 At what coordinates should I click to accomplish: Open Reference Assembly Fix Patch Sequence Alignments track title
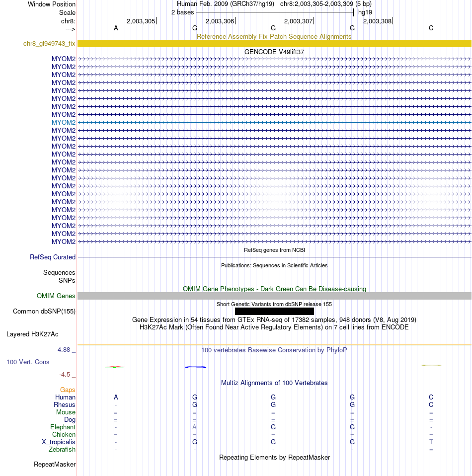[x=274, y=37]
